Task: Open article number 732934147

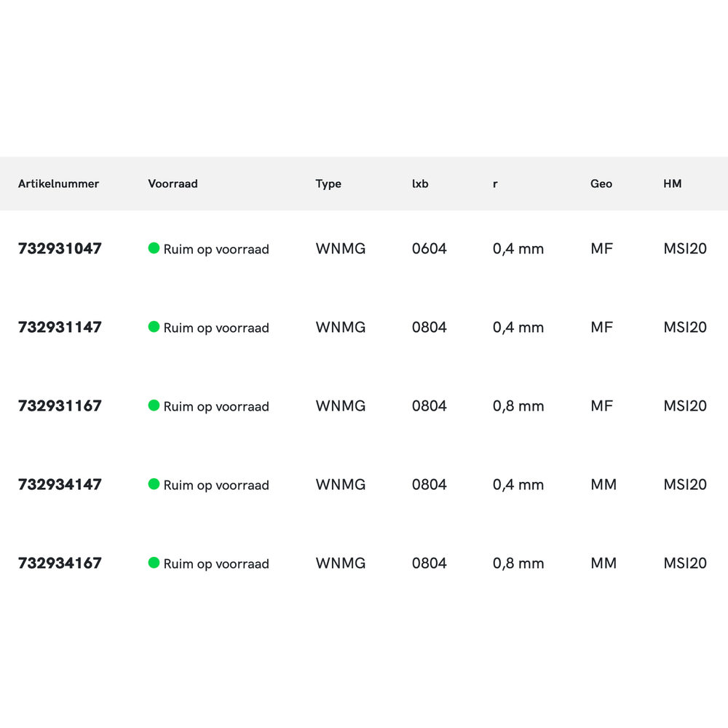Action: pos(60,485)
